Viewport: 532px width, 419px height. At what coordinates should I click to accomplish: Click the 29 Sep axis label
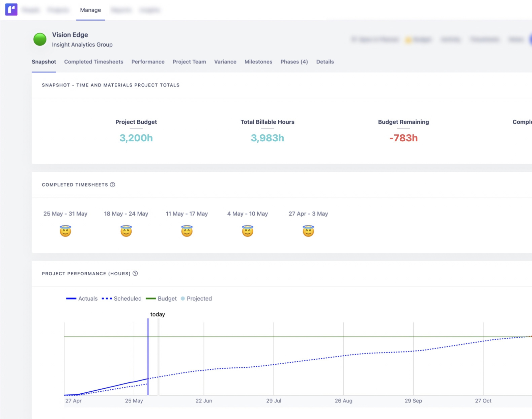click(x=413, y=401)
